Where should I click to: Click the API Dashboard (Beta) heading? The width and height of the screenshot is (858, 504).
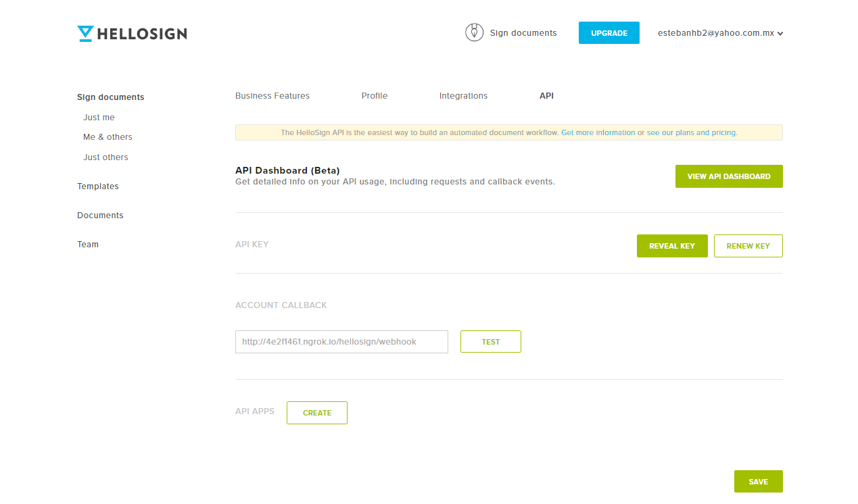click(x=287, y=170)
